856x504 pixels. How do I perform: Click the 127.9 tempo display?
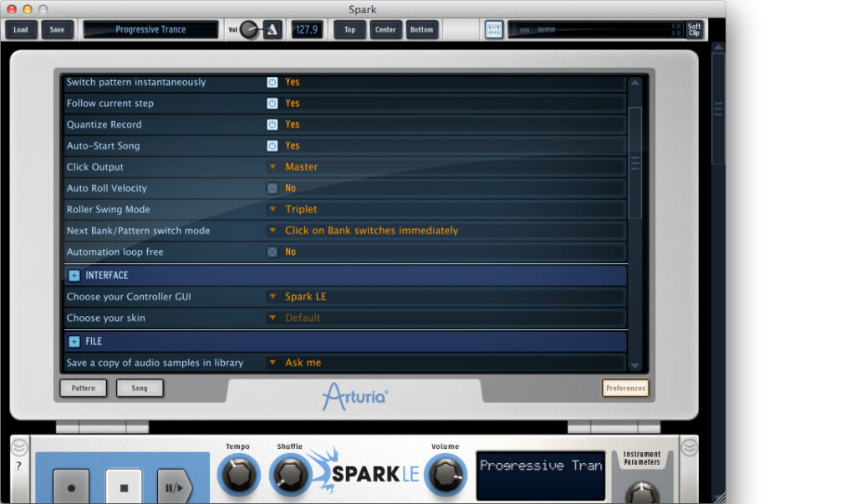[x=306, y=29]
